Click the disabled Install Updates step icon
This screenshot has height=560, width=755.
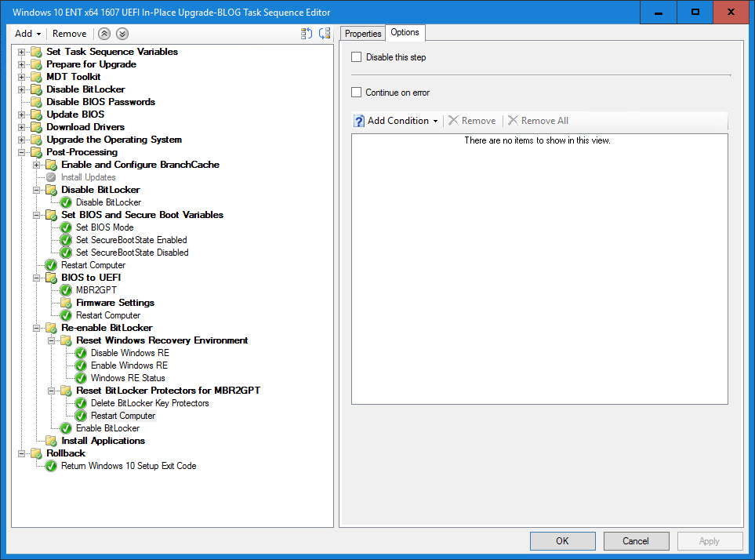tap(51, 177)
